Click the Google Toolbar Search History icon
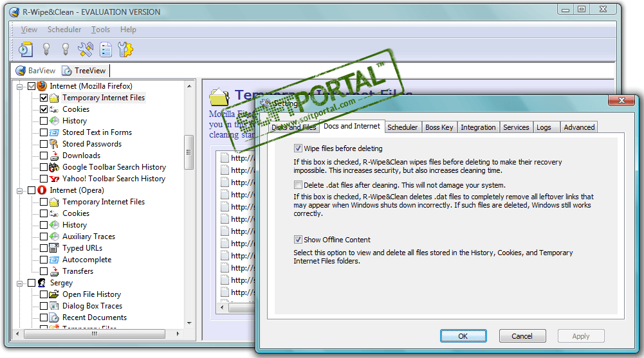The height and width of the screenshot is (358, 644). pyautogui.click(x=54, y=167)
